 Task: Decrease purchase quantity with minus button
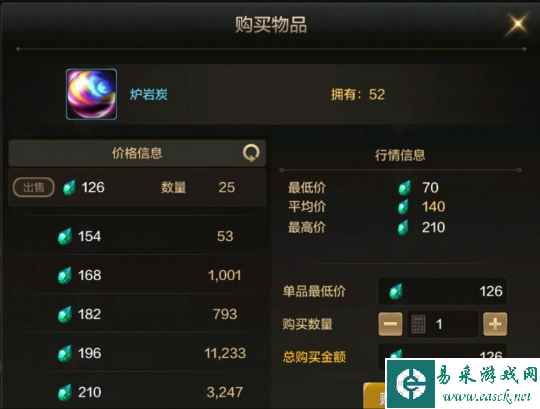tap(390, 324)
